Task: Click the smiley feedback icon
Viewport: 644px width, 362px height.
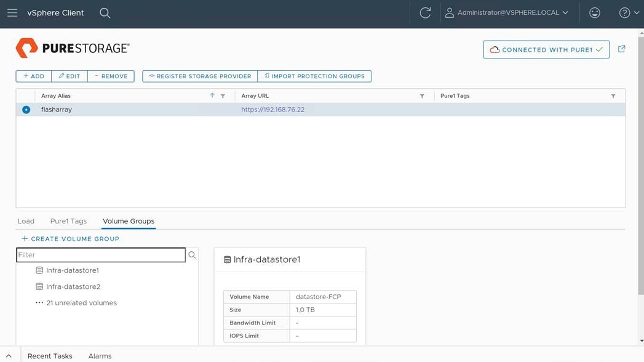Action: coord(594,13)
